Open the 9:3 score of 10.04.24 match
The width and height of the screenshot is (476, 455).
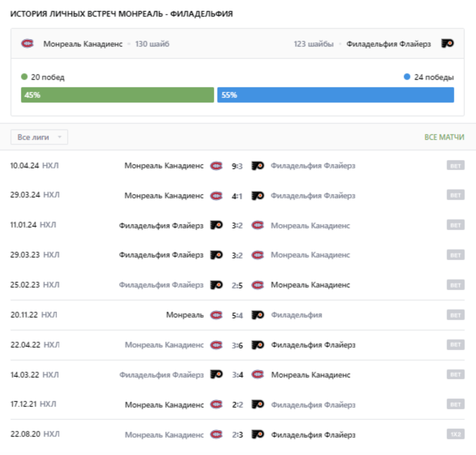point(237,166)
